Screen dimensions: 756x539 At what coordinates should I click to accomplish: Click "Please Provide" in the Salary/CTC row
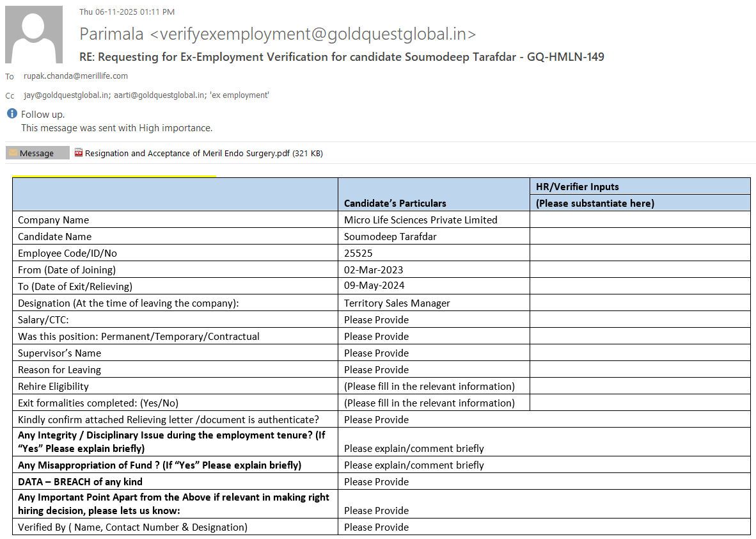pyautogui.click(x=376, y=319)
